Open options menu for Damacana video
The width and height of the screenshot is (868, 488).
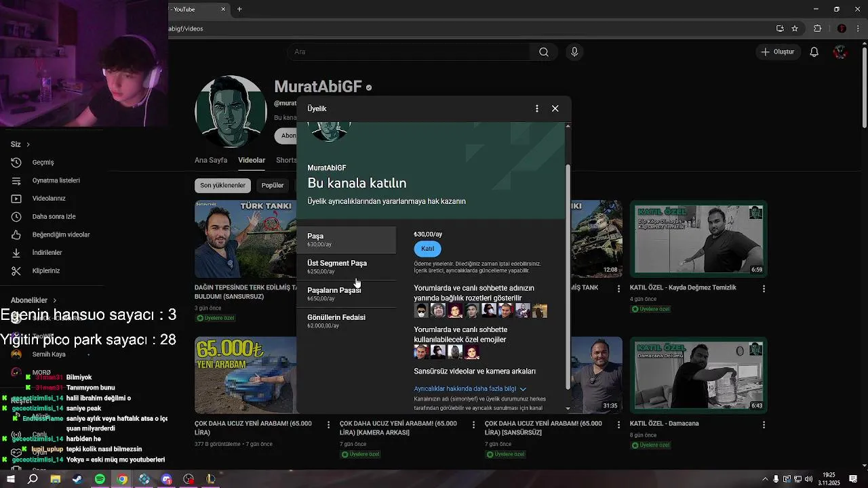pyautogui.click(x=764, y=425)
